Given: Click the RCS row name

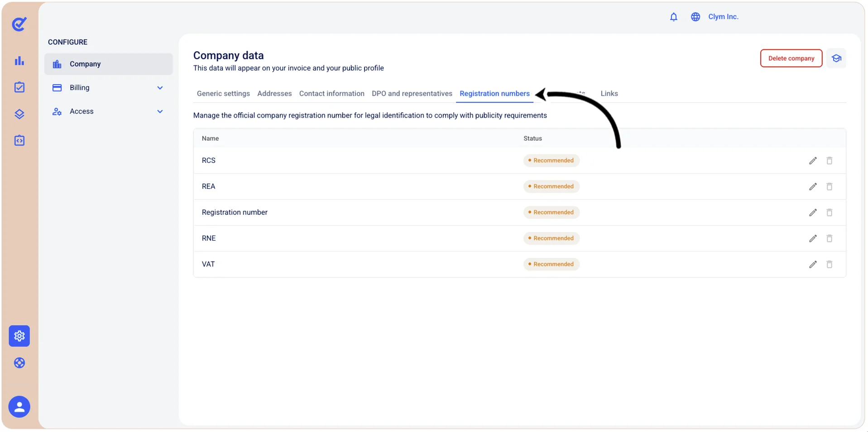Looking at the screenshot, I should [x=209, y=161].
